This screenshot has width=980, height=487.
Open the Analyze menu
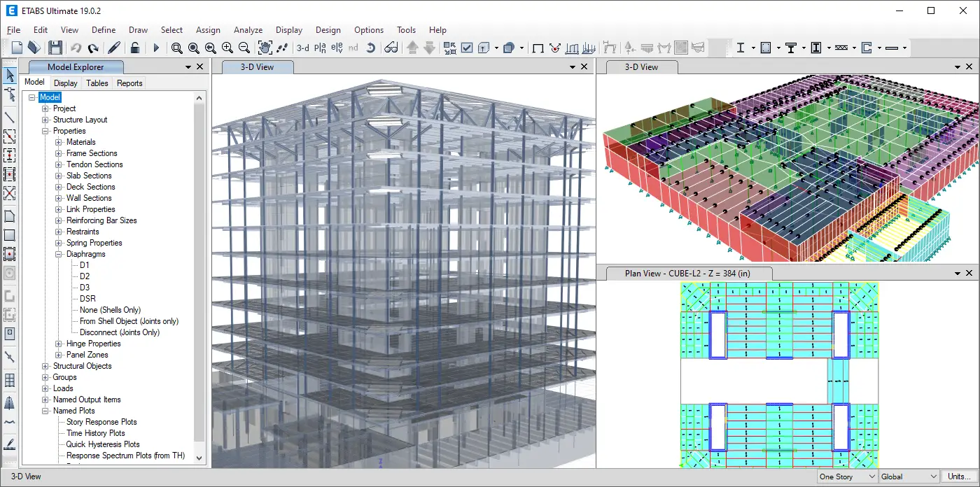point(248,30)
